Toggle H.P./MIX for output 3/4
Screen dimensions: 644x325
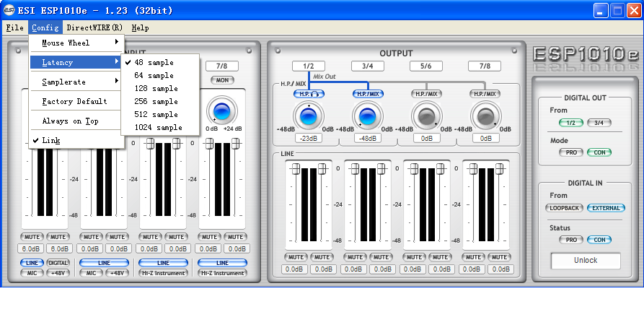pos(368,94)
